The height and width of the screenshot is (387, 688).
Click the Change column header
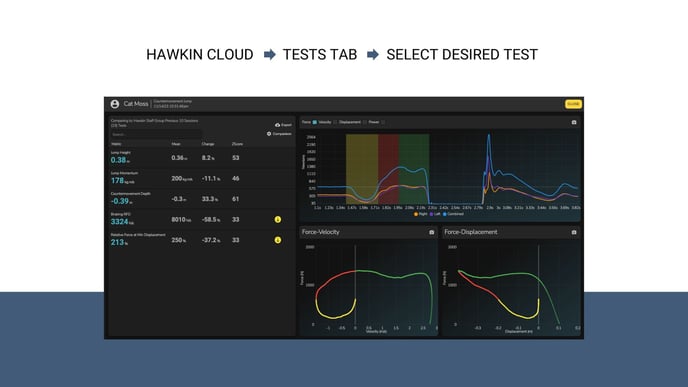208,144
